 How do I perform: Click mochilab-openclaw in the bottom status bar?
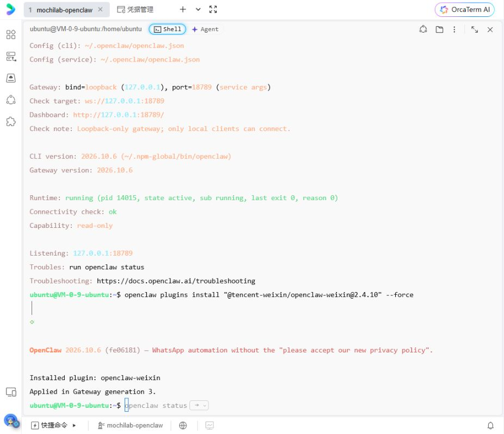coord(130,425)
